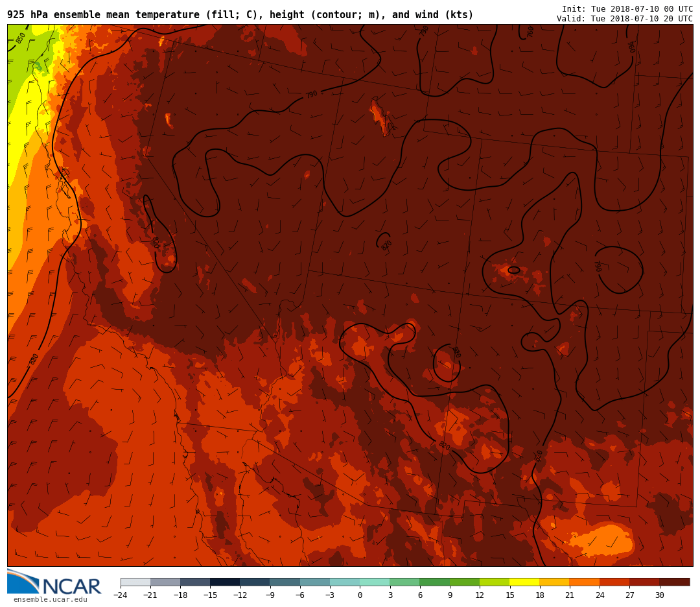Select the Valid: Tue 2018-07-10 20 UTC text
Screen dimensions: 700x607
click(625, 19)
